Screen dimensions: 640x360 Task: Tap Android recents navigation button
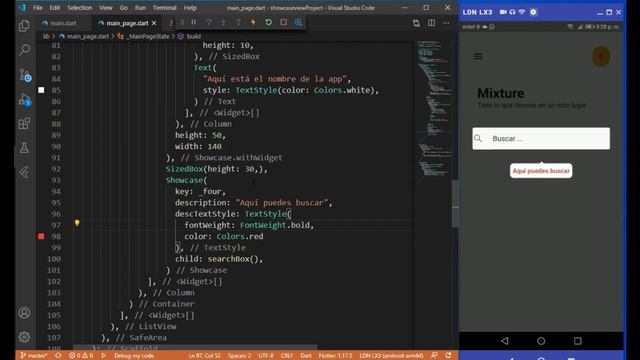pos(578,341)
